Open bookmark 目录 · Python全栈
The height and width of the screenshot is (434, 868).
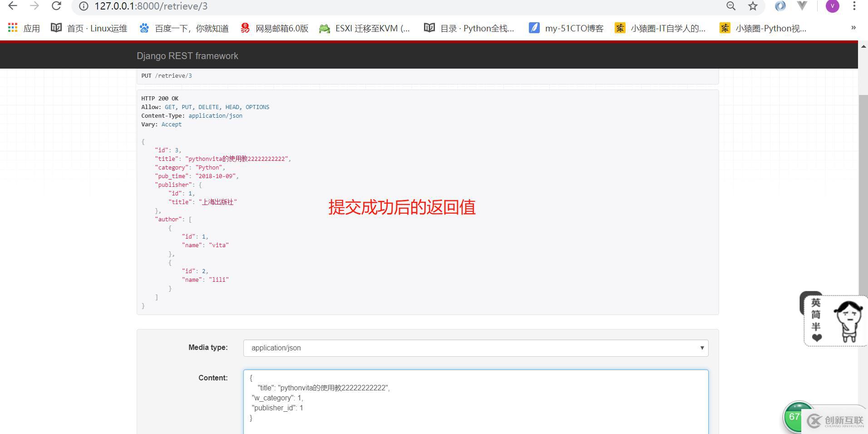click(x=469, y=28)
